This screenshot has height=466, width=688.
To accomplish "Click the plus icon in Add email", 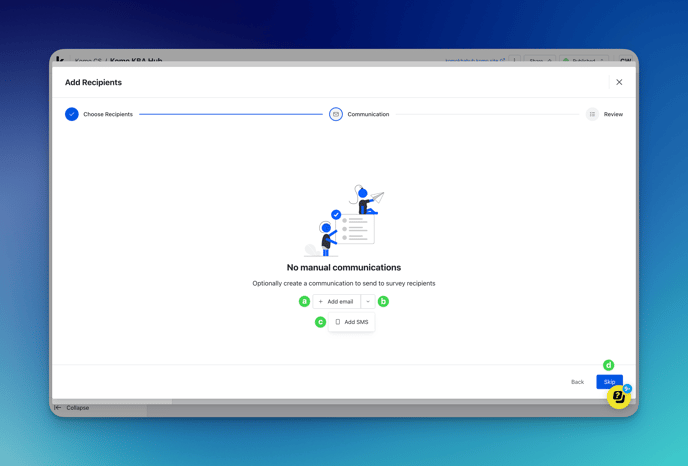I will (x=320, y=301).
